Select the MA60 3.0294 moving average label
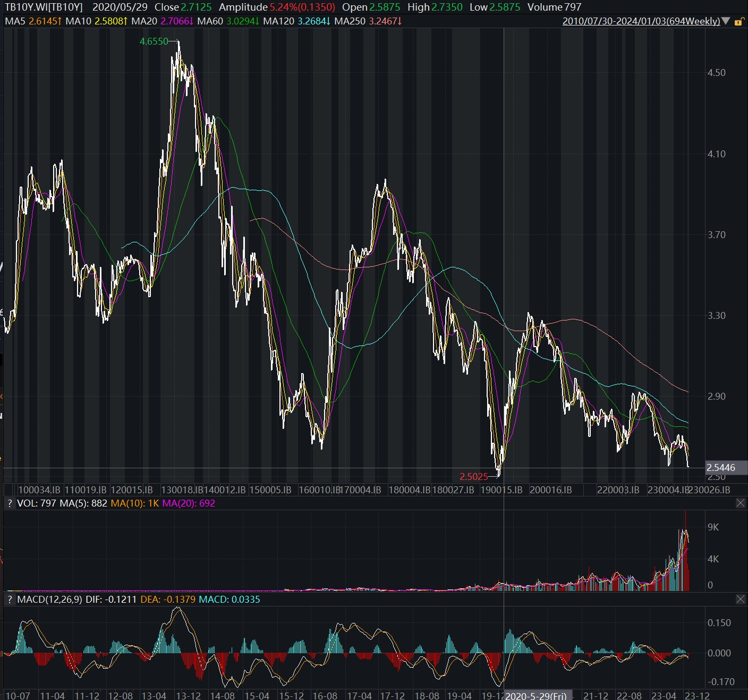The image size is (748, 700). pos(228,21)
